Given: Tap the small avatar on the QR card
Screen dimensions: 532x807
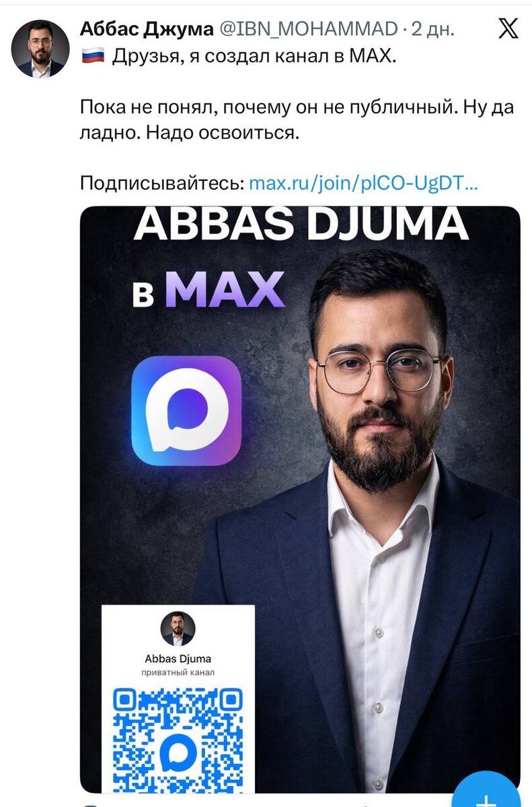Looking at the screenshot, I should point(178,629).
